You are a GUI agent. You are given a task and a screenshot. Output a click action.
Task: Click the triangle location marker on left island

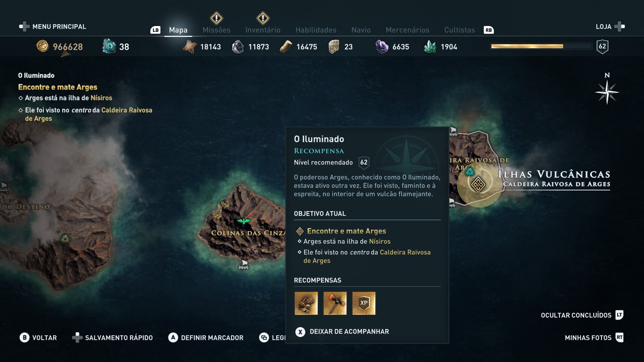(x=65, y=239)
